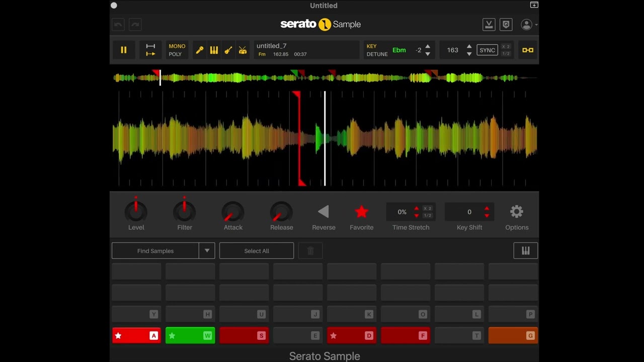The image size is (644, 362).
Task: Switch to DETUNE mode
Action: coord(377,54)
